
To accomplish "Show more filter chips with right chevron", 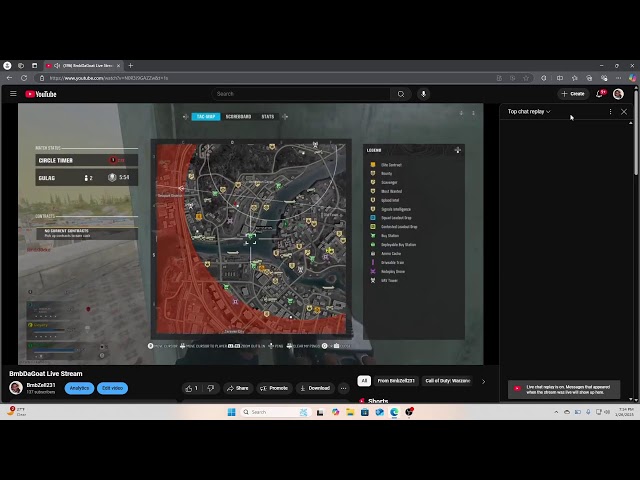I will click(x=484, y=382).
